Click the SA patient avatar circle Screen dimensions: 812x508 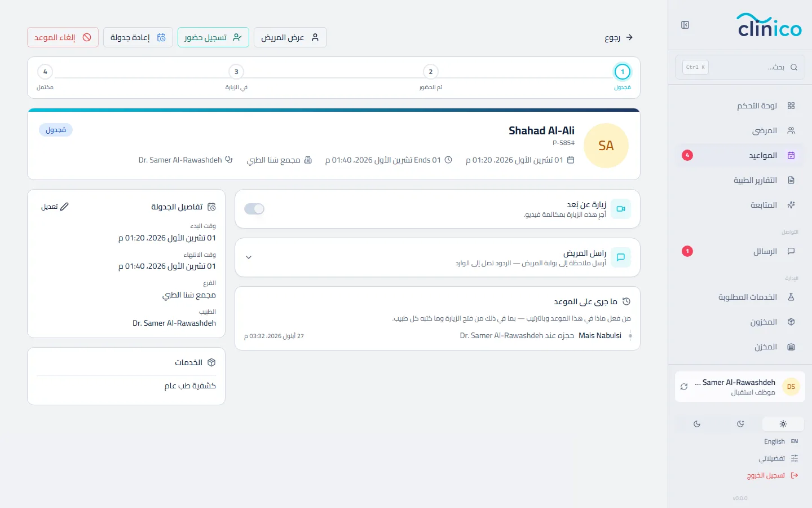tap(606, 146)
